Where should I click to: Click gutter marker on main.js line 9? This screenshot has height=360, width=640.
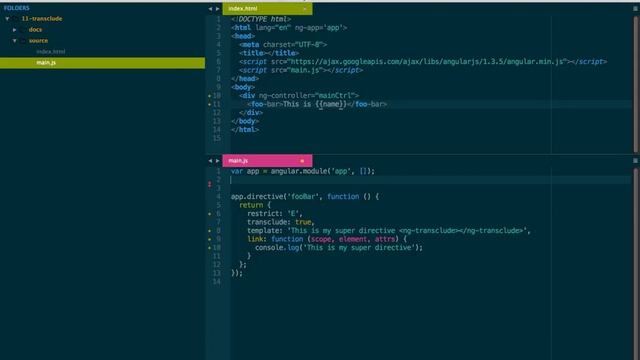210,240
